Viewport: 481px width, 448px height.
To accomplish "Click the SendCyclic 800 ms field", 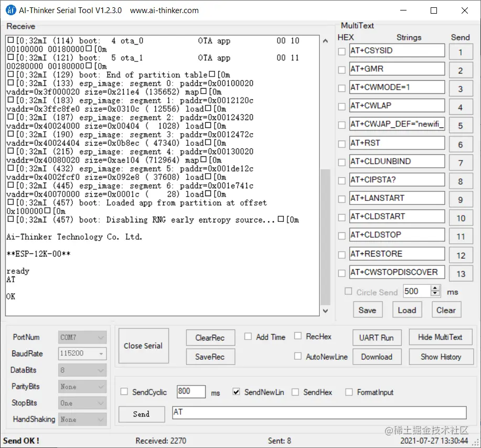I will [191, 391].
